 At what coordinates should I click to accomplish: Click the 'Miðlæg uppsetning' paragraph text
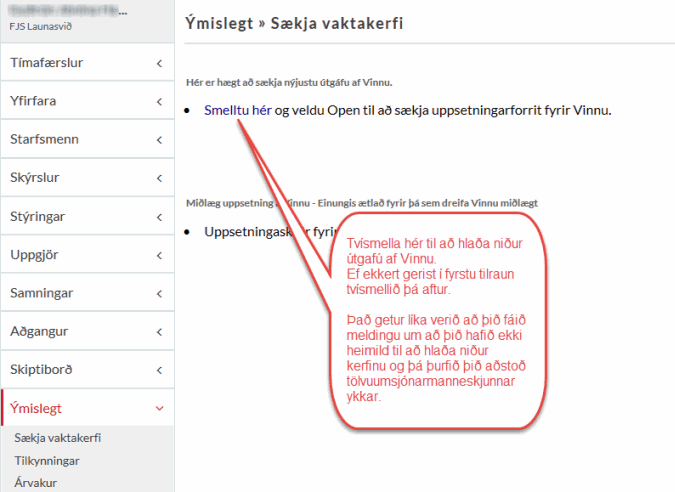(362, 203)
